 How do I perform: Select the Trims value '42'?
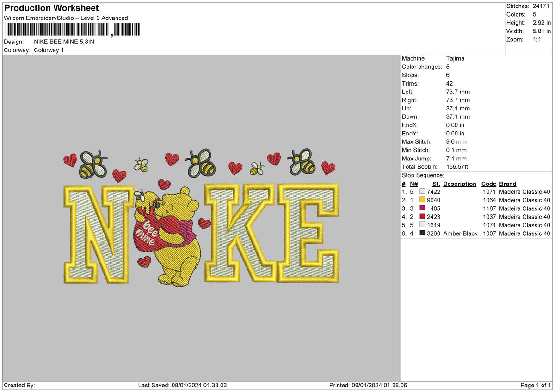pos(450,84)
